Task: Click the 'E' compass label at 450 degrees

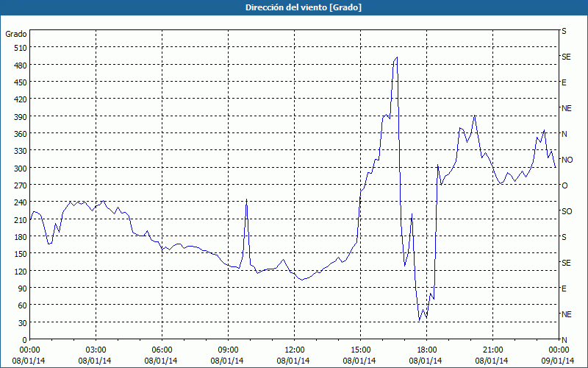Action: 564,82
